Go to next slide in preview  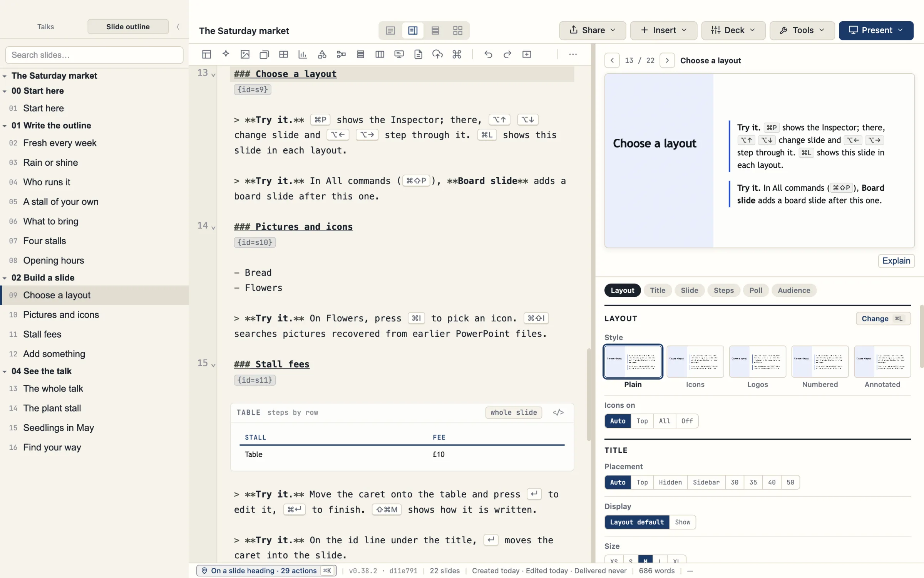(x=667, y=60)
